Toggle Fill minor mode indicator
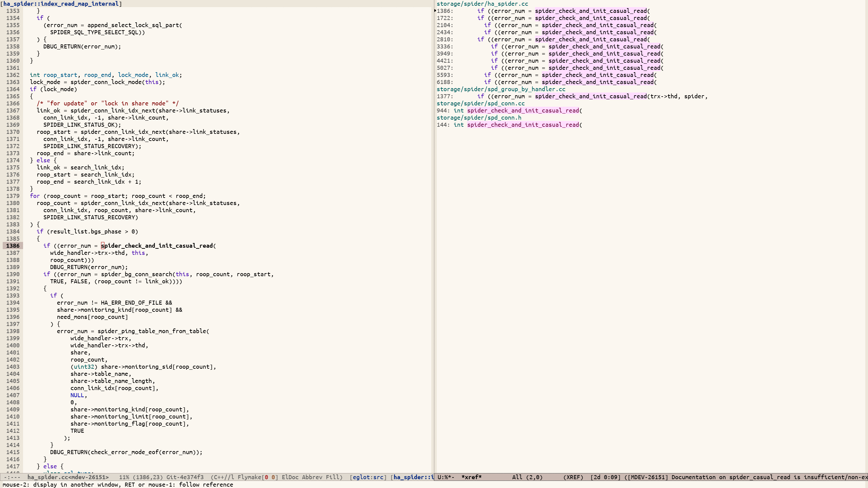868x488 pixels. [x=333, y=477]
